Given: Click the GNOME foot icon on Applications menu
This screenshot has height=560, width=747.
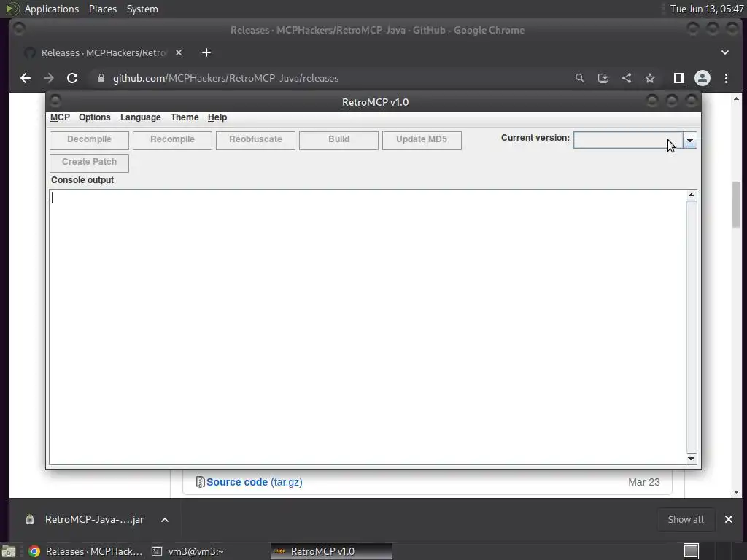Looking at the screenshot, I should click(12, 9).
